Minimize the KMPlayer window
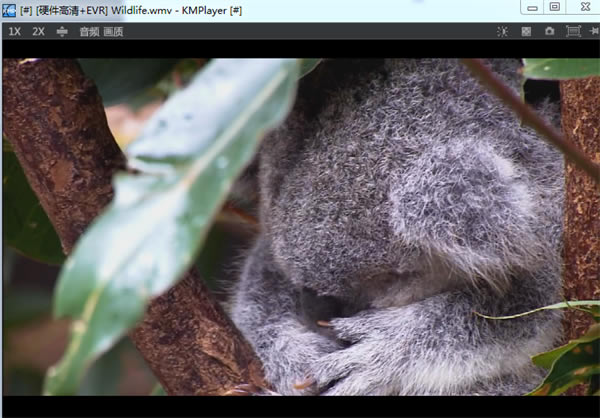The image size is (600, 418). [x=530, y=7]
